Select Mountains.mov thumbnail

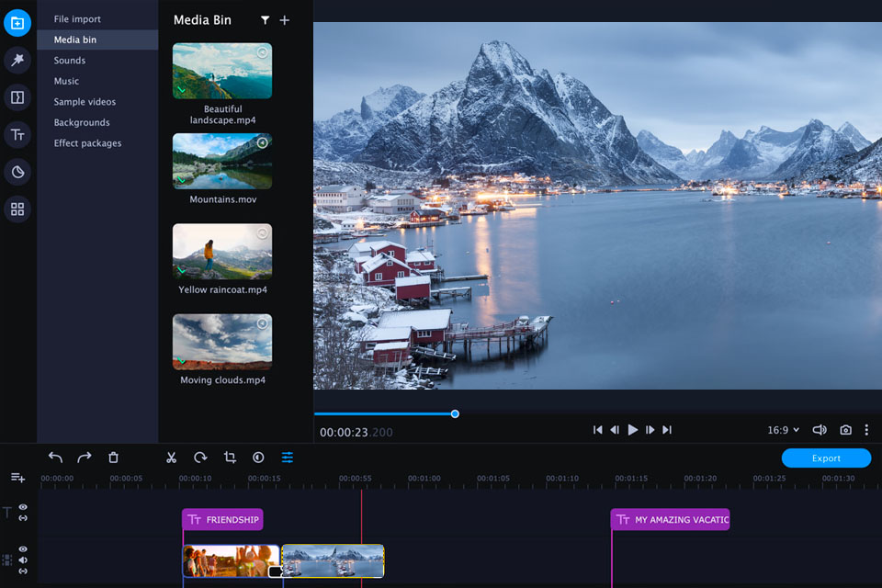[222, 161]
